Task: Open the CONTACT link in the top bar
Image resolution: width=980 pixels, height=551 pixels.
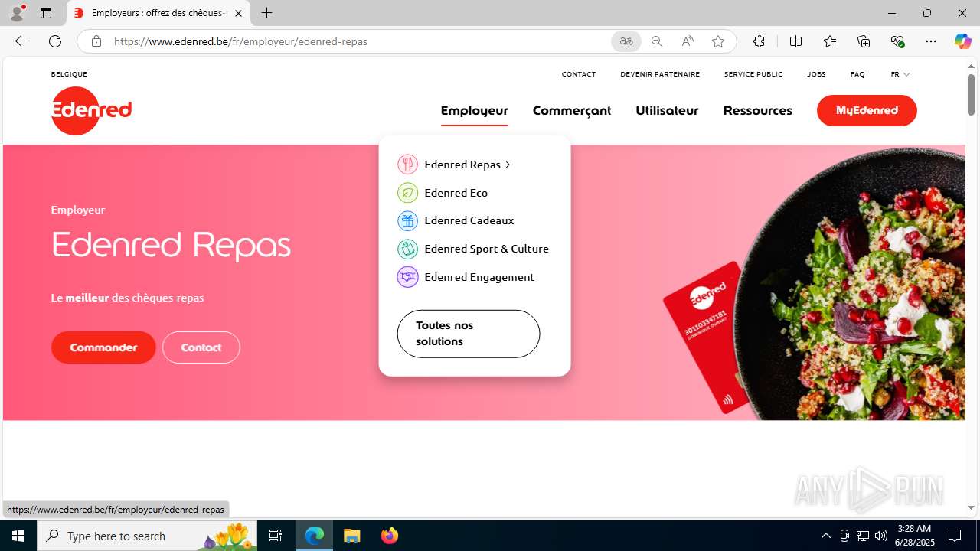Action: (x=579, y=74)
